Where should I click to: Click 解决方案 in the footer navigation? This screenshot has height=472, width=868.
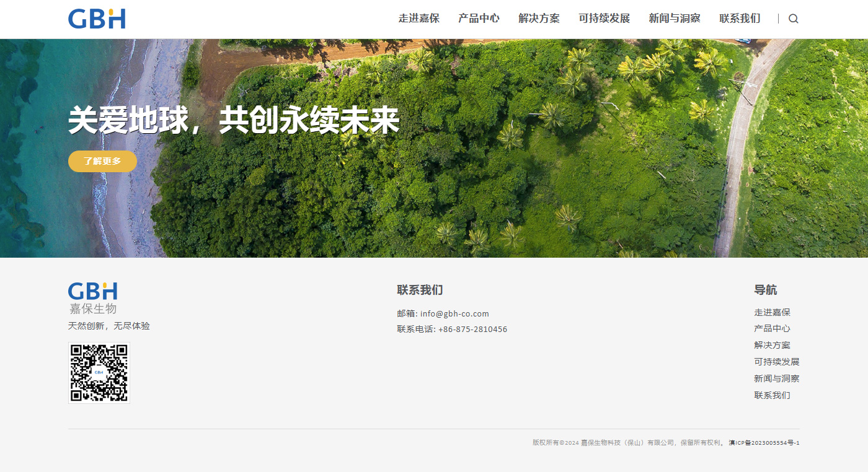pos(772,346)
